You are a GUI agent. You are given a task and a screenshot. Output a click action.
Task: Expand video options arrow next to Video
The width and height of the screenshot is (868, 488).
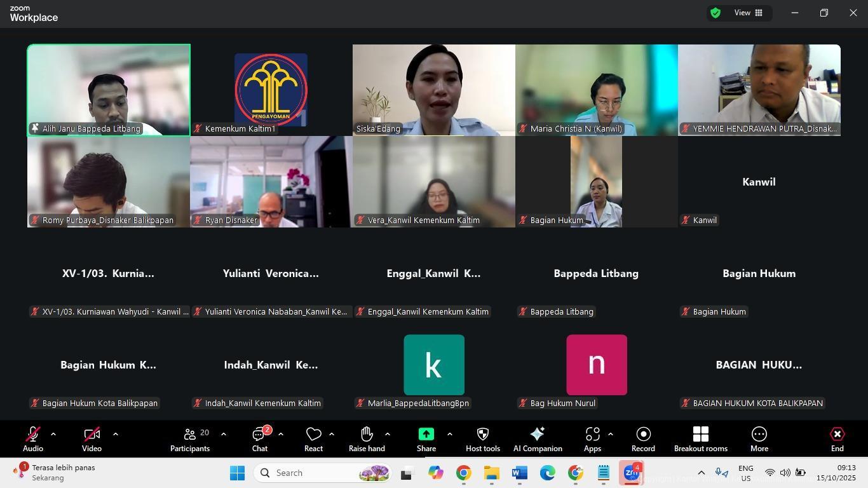coord(115,434)
